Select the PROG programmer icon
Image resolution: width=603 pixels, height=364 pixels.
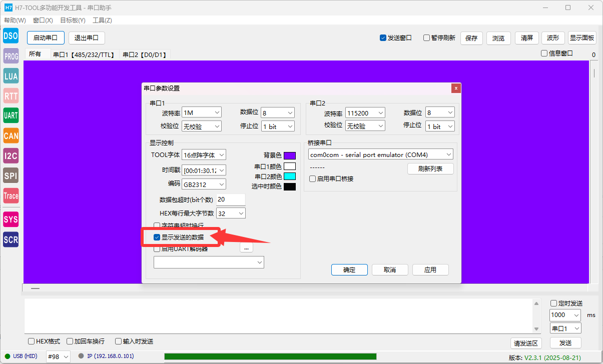tap(11, 56)
